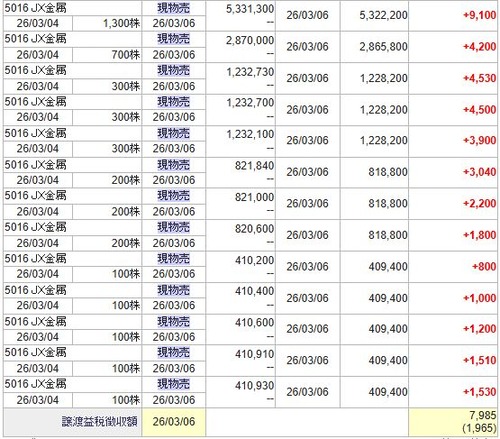Viewport: 500px width, 439px height.
Task: Click the sale amount 821,000
Action: (x=255, y=197)
